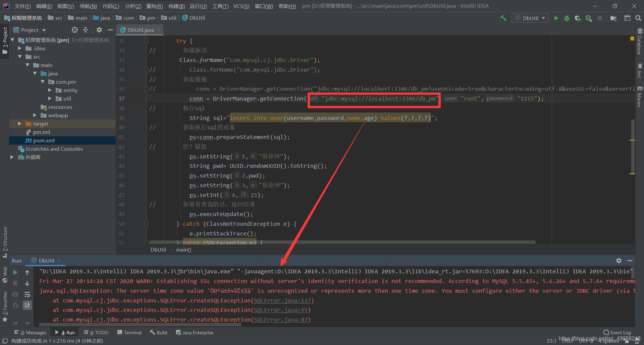Click Search Everywhere magnifier icon
The width and height of the screenshot is (644, 345).
point(638,18)
